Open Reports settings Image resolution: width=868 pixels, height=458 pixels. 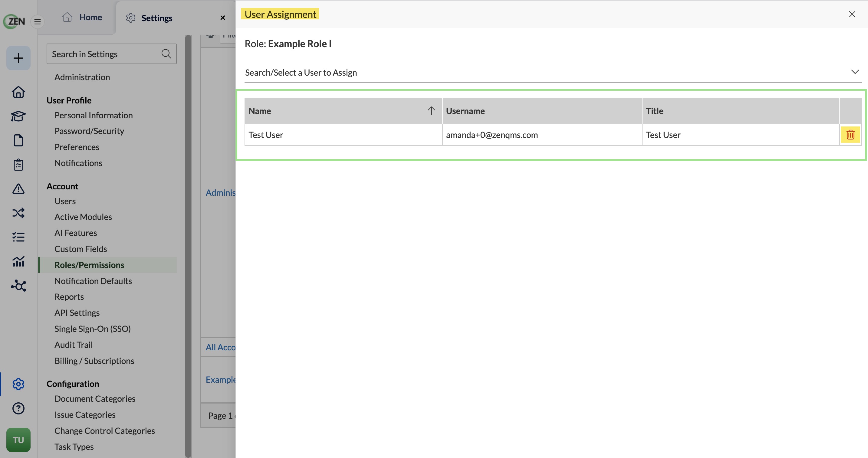69,297
